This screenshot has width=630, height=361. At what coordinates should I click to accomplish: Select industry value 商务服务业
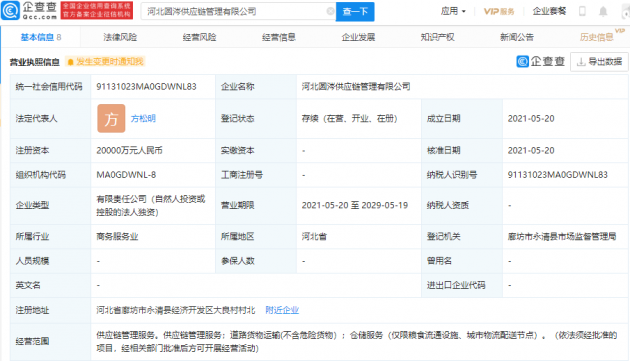point(117,237)
